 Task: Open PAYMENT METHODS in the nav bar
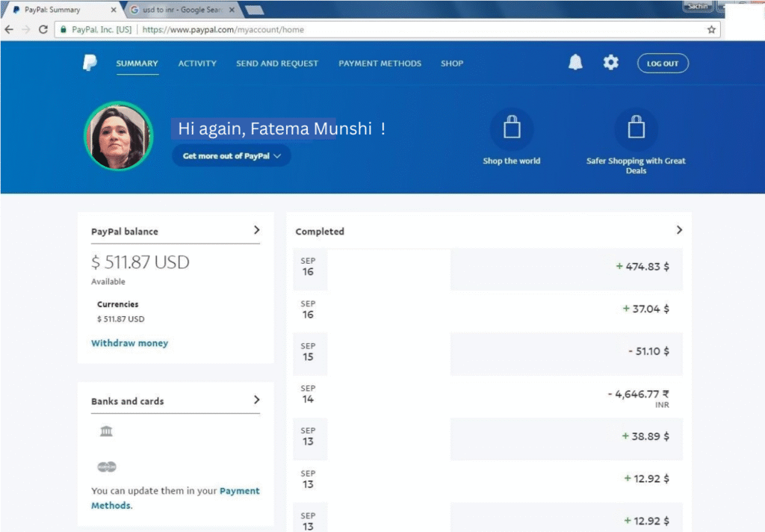click(380, 64)
